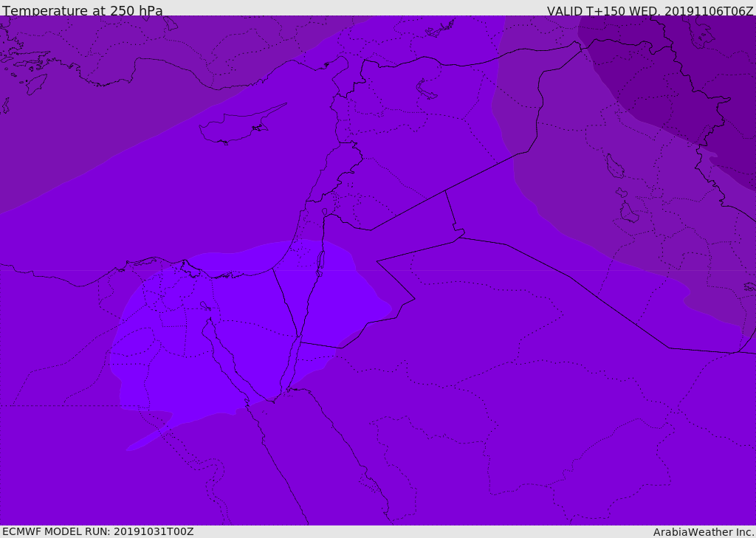Click the 'ArabiaWeather Inc.' credit text

(x=704, y=532)
